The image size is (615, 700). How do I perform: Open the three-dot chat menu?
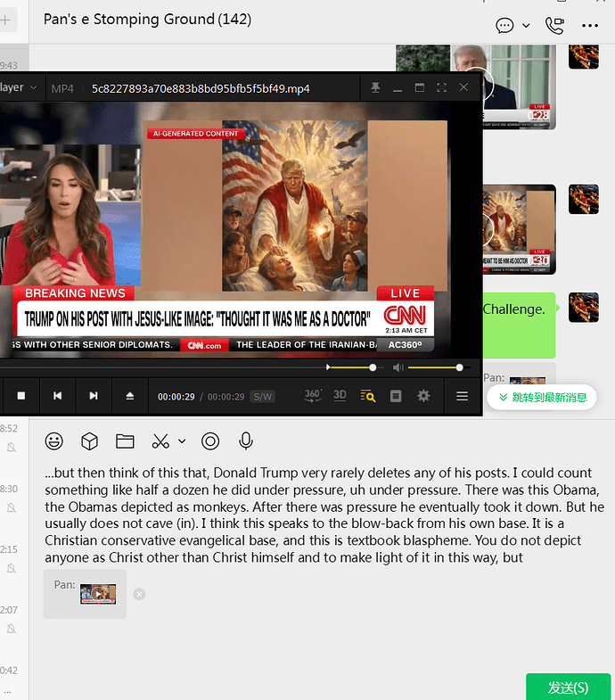pos(590,26)
